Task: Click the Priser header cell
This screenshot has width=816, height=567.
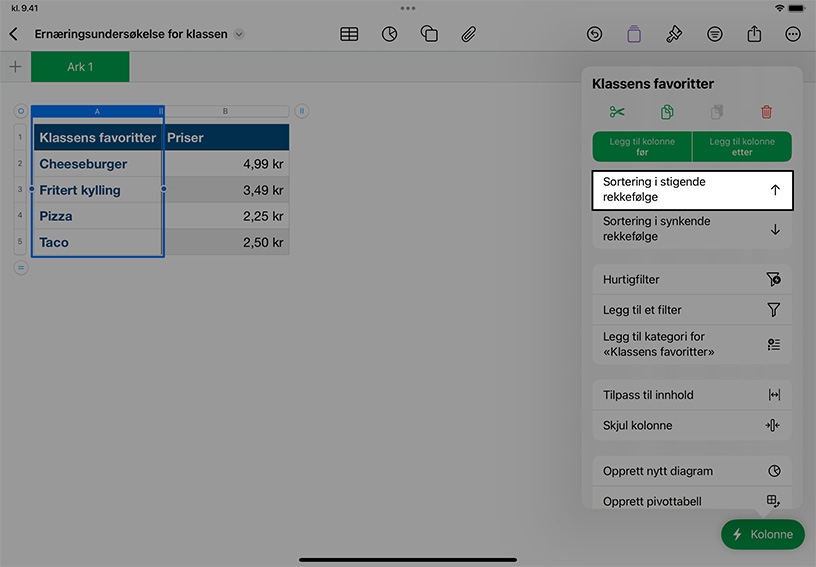Action: (226, 137)
